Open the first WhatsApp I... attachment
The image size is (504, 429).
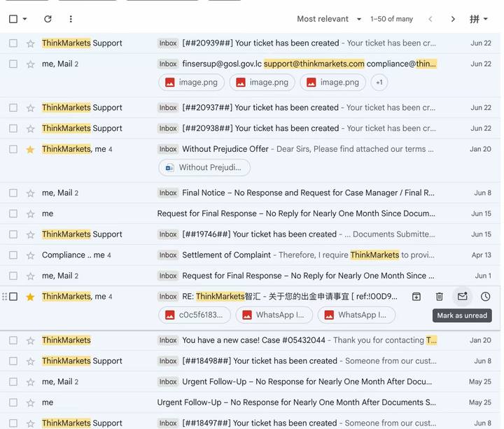pyautogui.click(x=274, y=315)
